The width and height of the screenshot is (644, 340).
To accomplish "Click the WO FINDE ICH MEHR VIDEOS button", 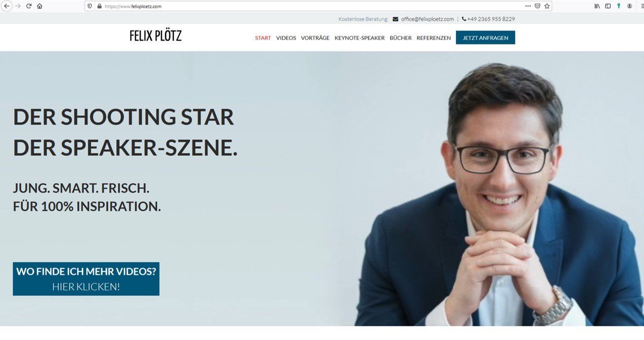I will [x=86, y=279].
